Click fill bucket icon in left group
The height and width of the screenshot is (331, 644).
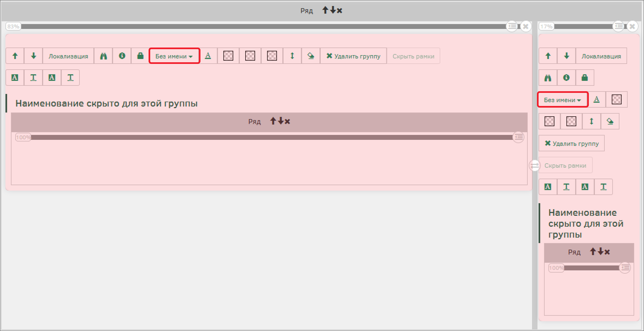pyautogui.click(x=311, y=56)
